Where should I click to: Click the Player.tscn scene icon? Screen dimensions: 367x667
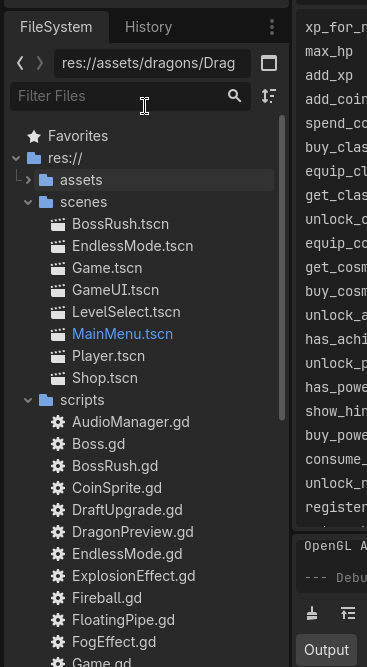point(58,357)
